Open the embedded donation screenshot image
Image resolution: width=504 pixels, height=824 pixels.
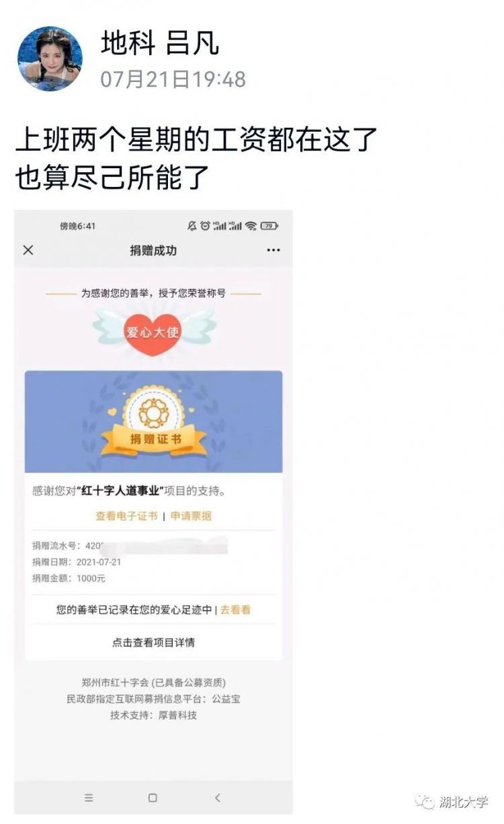click(x=153, y=513)
